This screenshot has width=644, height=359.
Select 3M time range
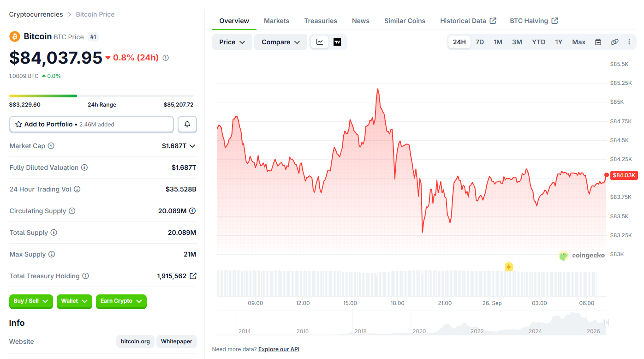point(517,42)
